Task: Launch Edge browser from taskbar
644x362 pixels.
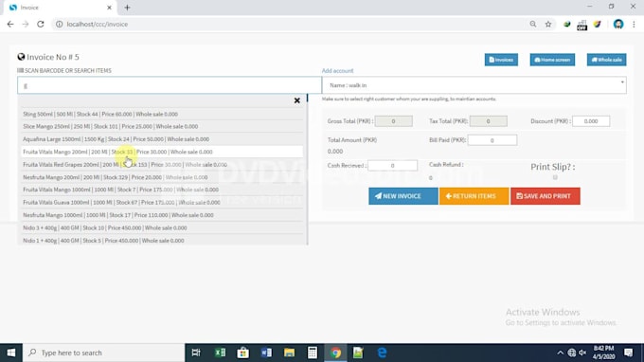Action: pyautogui.click(x=382, y=353)
